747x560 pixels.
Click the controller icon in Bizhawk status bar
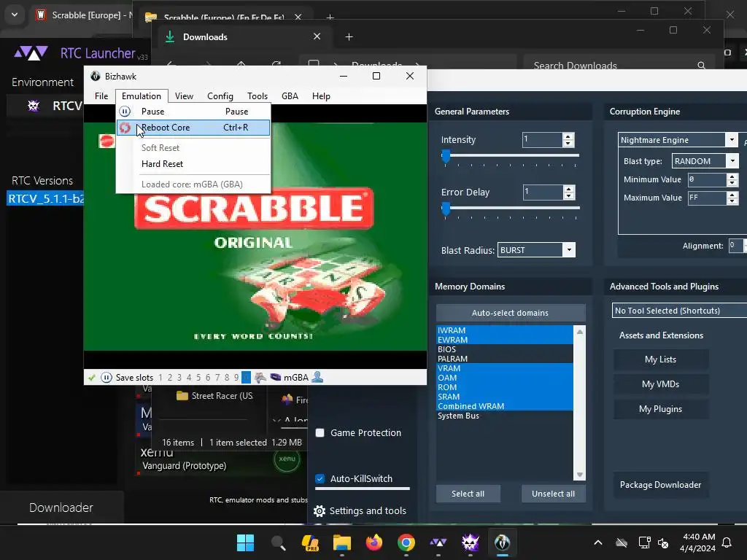(260, 378)
